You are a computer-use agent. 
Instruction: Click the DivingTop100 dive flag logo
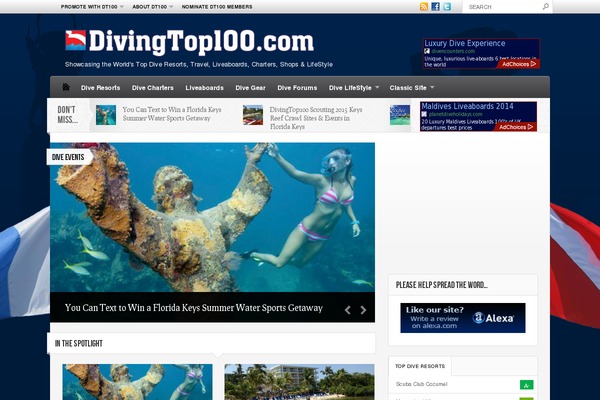[75, 40]
